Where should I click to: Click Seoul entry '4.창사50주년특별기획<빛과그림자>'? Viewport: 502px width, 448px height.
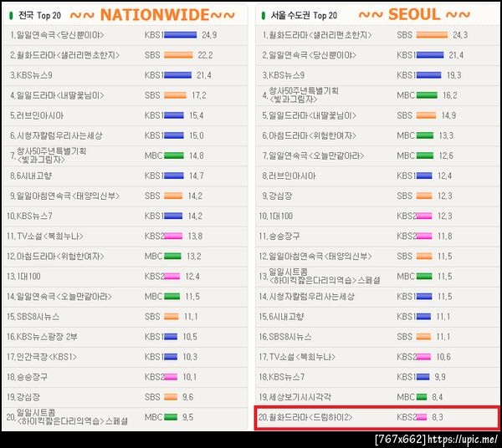tap(300, 95)
